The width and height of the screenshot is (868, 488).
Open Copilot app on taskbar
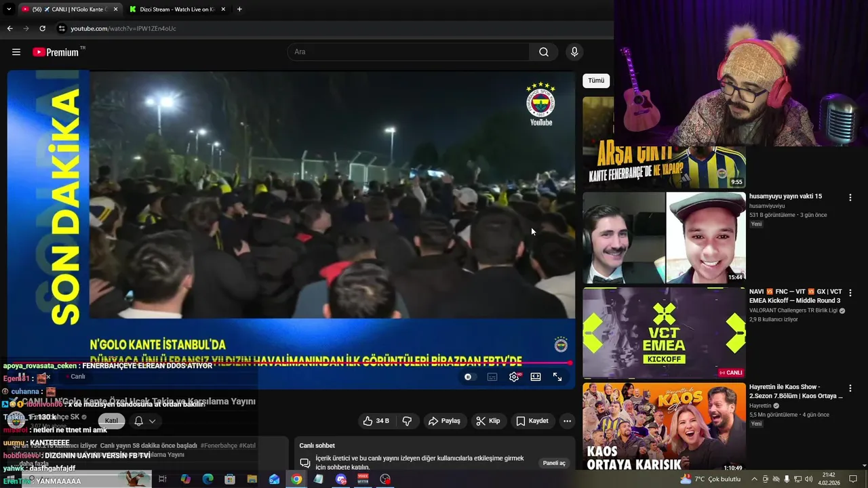coord(185,479)
